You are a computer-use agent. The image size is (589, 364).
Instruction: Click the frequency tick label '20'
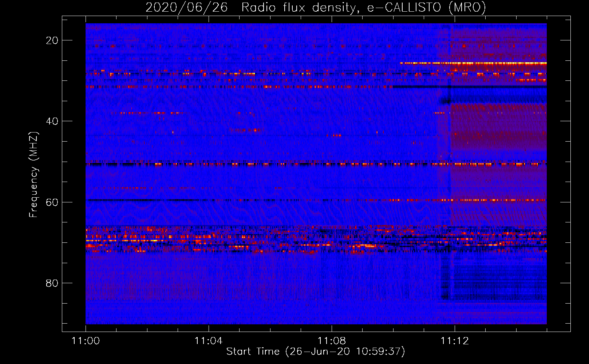(52, 40)
